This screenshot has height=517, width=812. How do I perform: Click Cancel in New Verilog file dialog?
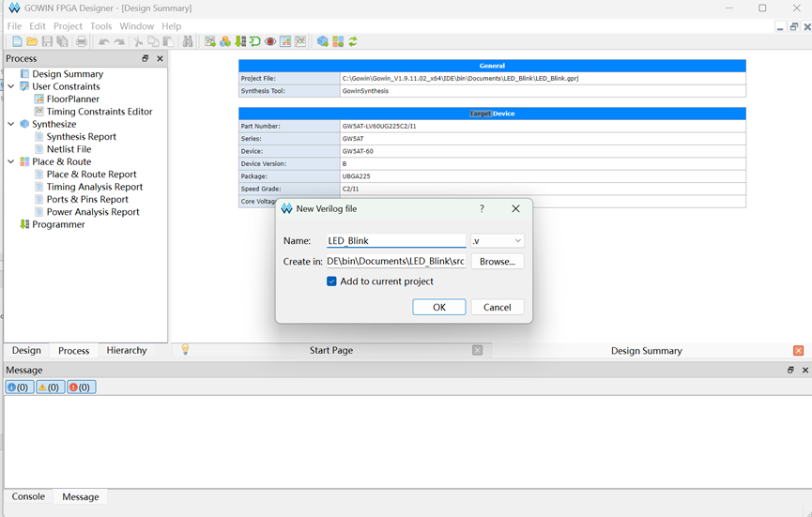tap(498, 307)
